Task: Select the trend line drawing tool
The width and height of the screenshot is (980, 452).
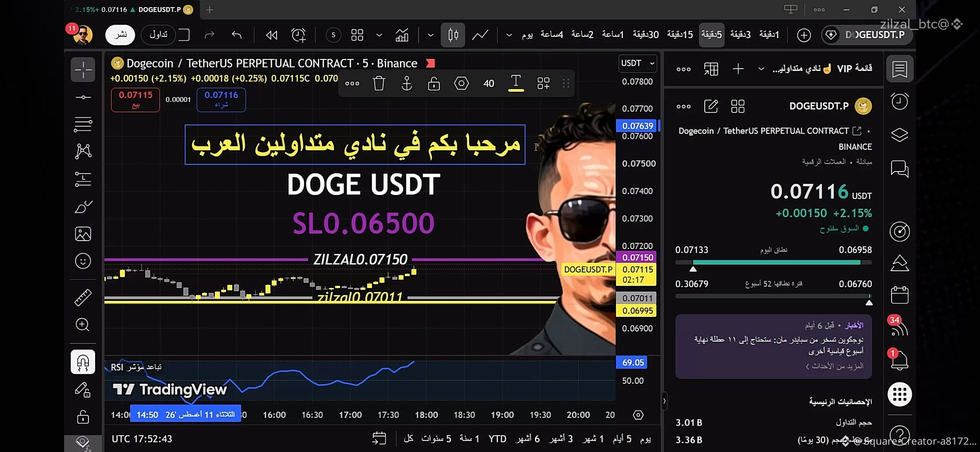Action: pos(83,98)
